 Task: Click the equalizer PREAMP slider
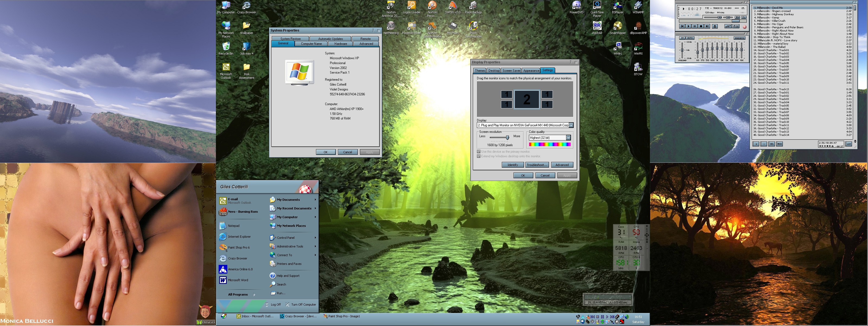click(x=682, y=50)
